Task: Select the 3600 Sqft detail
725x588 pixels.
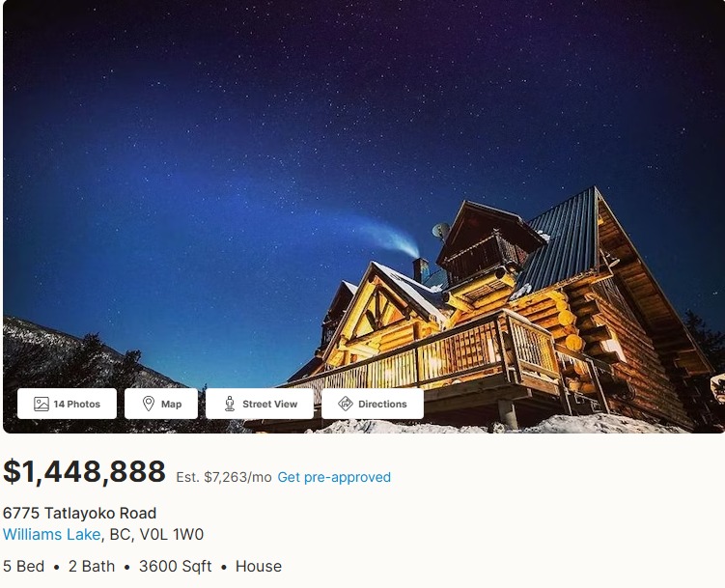Action: tap(176, 566)
